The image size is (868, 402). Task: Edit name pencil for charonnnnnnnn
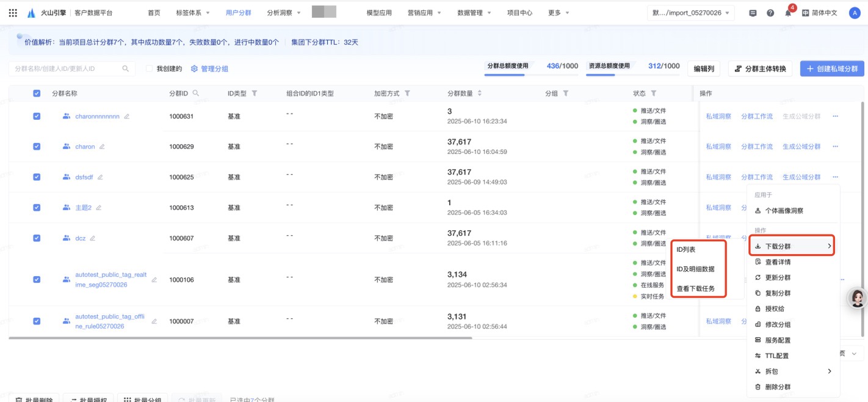point(126,116)
